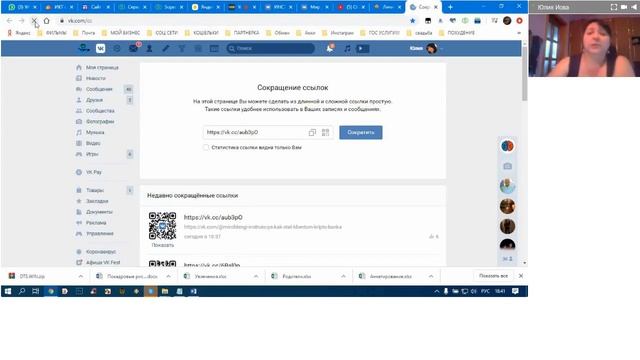Click the pencil icon in VK header
640x360 pixels.
coord(165,49)
